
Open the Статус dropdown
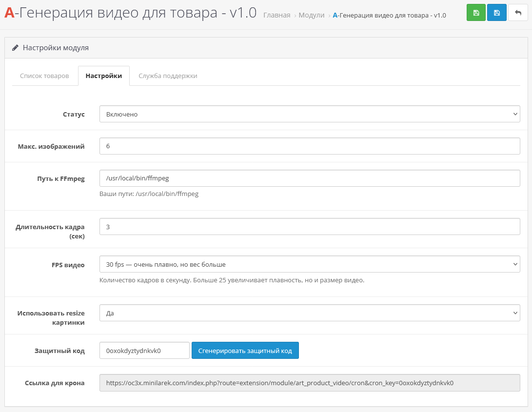pyautogui.click(x=310, y=114)
